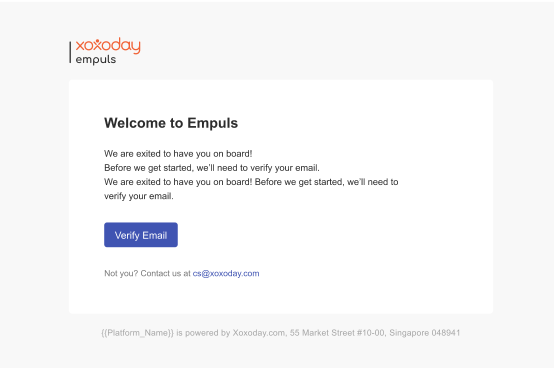The width and height of the screenshot is (554, 368).
Task: Click 'is powered by' in the footer
Action: [x=203, y=333]
